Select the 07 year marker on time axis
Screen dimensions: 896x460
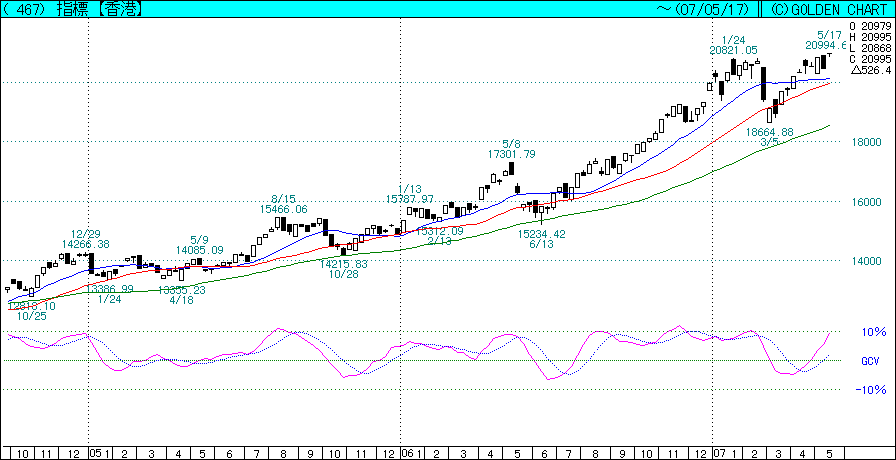pyautogui.click(x=719, y=452)
